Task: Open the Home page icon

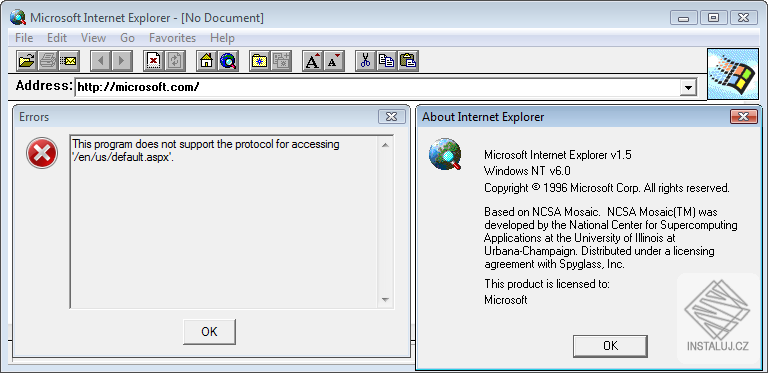Action: tap(207, 61)
